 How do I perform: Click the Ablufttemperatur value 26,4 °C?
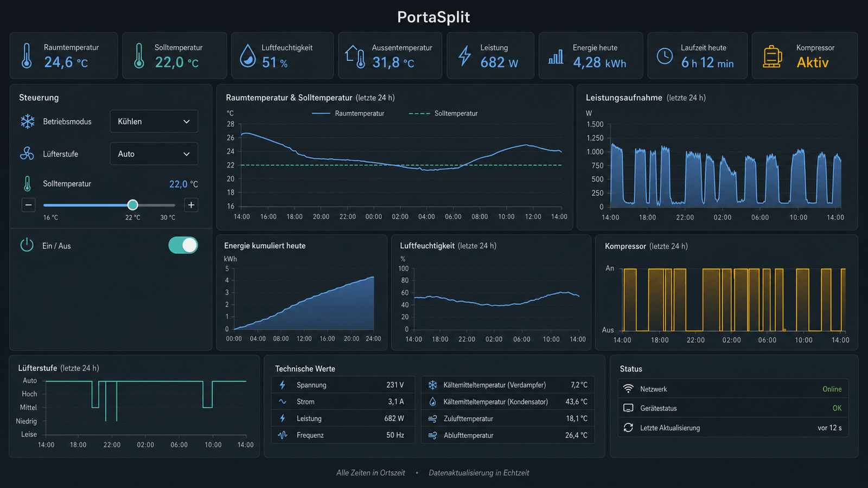coord(576,435)
